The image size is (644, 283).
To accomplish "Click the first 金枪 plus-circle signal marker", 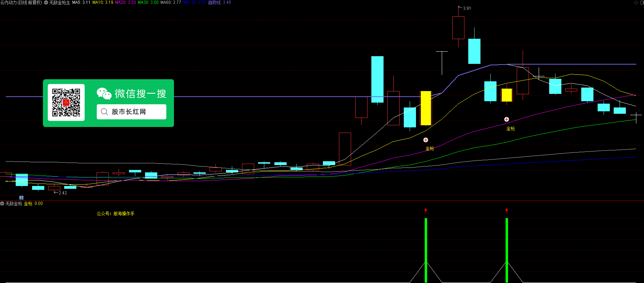I will pyautogui.click(x=426, y=140).
